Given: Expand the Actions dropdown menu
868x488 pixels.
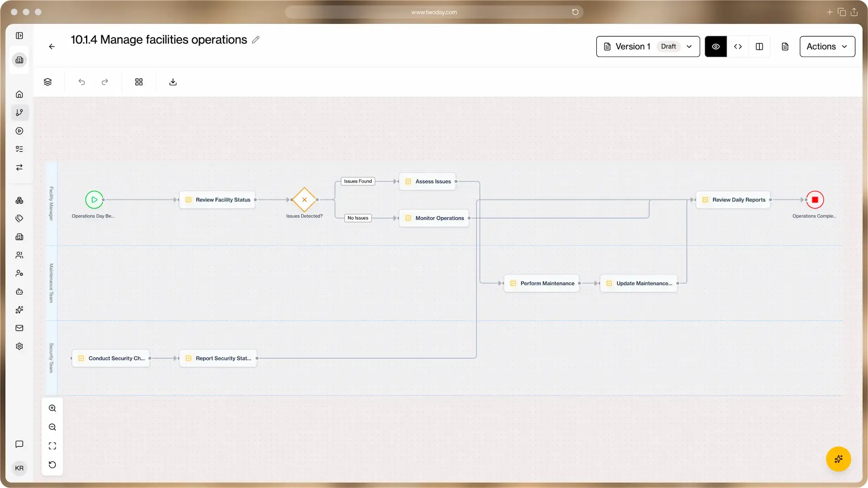Looking at the screenshot, I should [x=827, y=46].
